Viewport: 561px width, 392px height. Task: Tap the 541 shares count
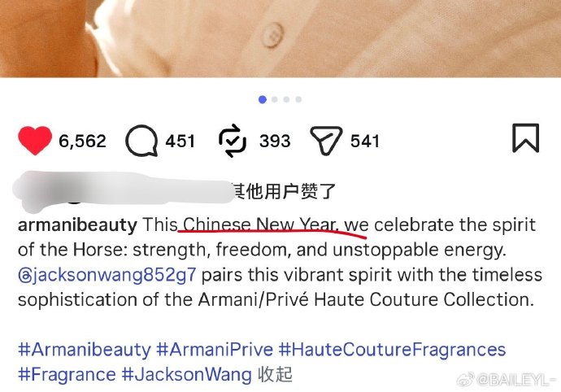point(364,141)
